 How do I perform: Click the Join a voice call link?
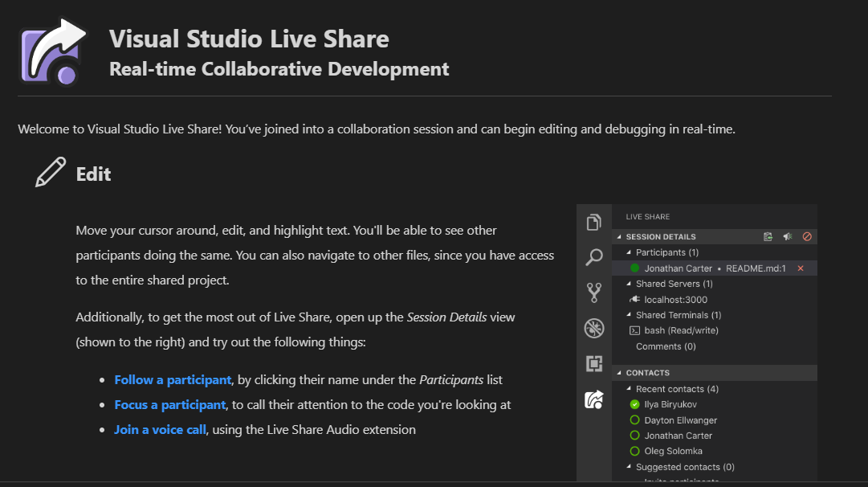[160, 429]
